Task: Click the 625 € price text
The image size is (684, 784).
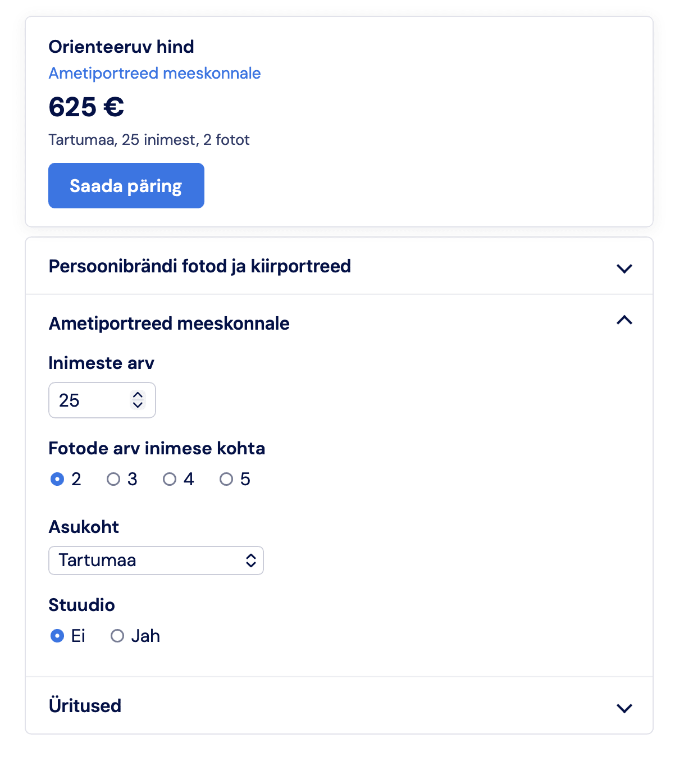Action: pyautogui.click(x=86, y=107)
